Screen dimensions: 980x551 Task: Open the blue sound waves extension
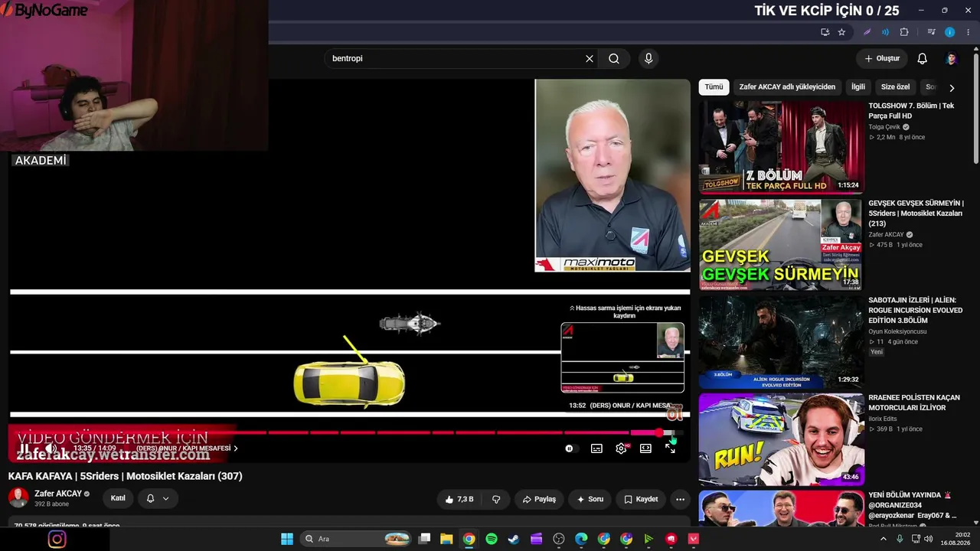(885, 32)
